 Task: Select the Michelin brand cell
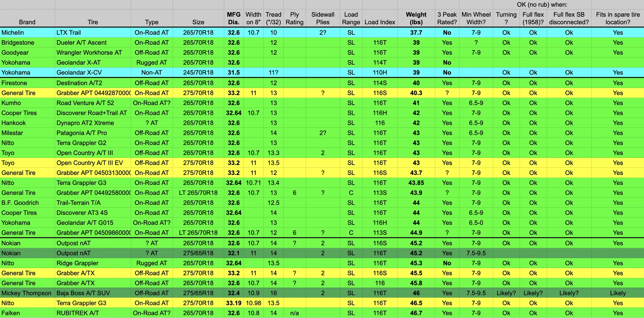(27, 32)
